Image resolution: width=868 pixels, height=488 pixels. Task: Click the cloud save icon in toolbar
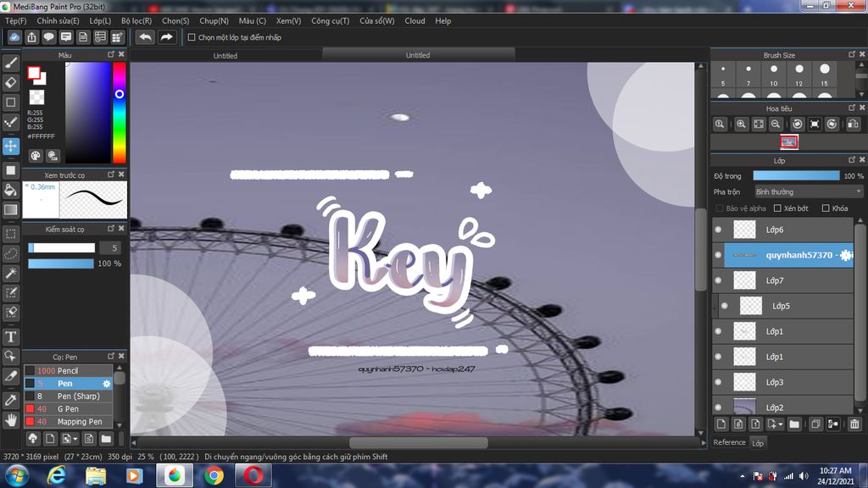point(14,37)
